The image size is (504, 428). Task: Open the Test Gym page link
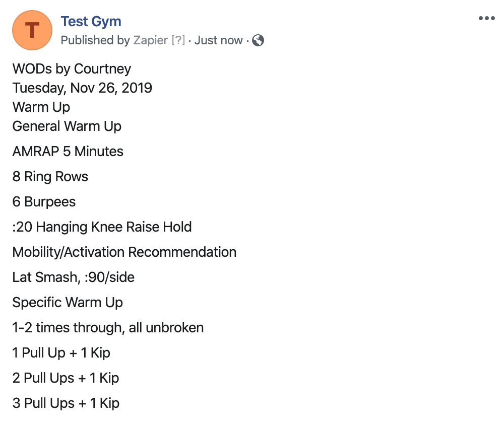[x=91, y=22]
